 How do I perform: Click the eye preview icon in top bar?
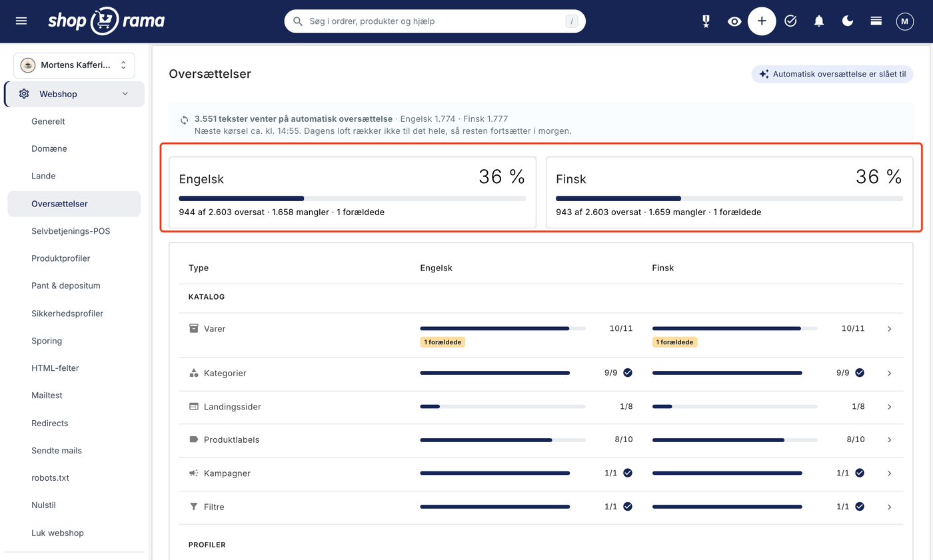734,21
